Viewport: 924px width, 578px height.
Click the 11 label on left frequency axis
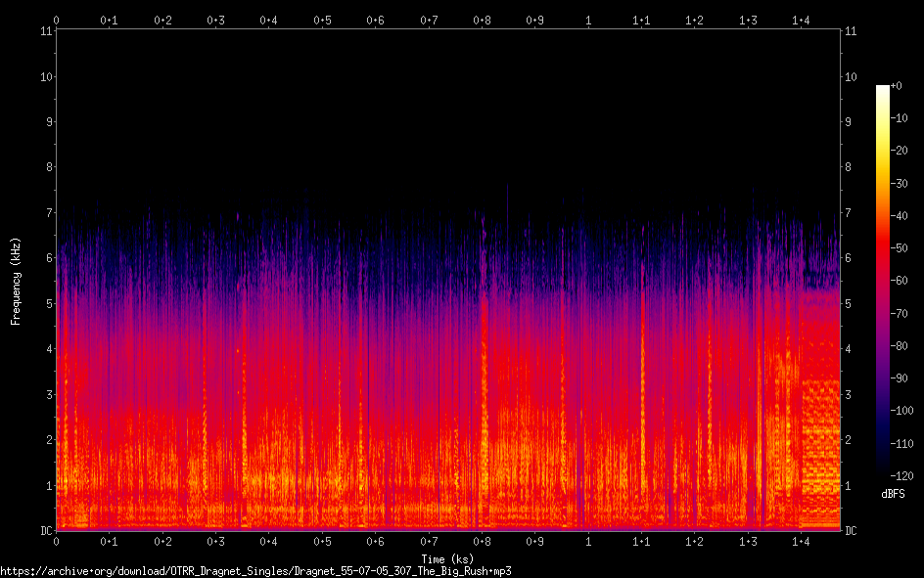pyautogui.click(x=45, y=31)
